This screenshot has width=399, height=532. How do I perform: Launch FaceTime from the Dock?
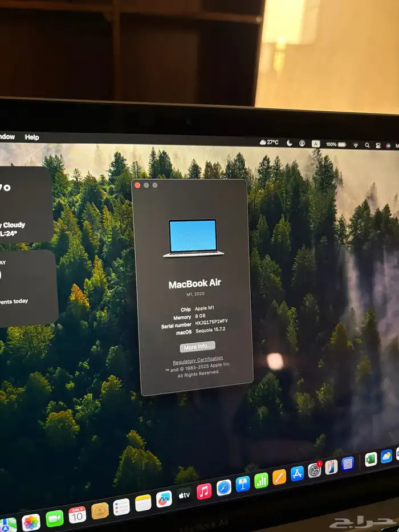tap(54, 518)
